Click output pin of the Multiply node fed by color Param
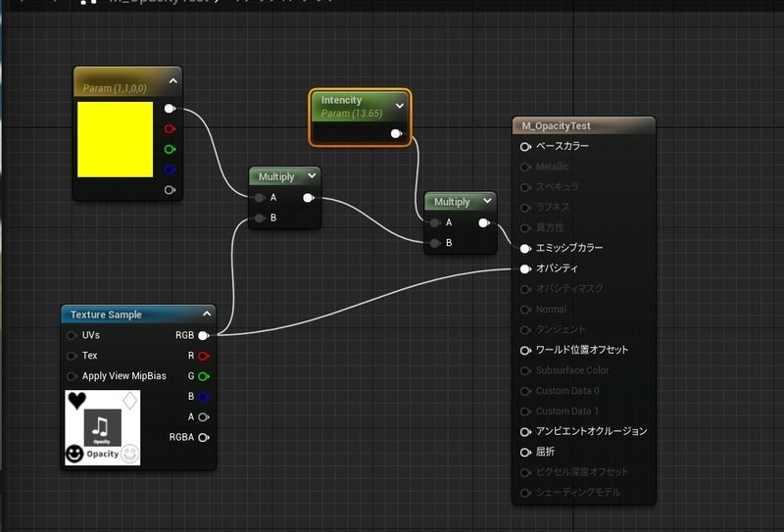Screen dimensions: 784x532 pyautogui.click(x=308, y=198)
